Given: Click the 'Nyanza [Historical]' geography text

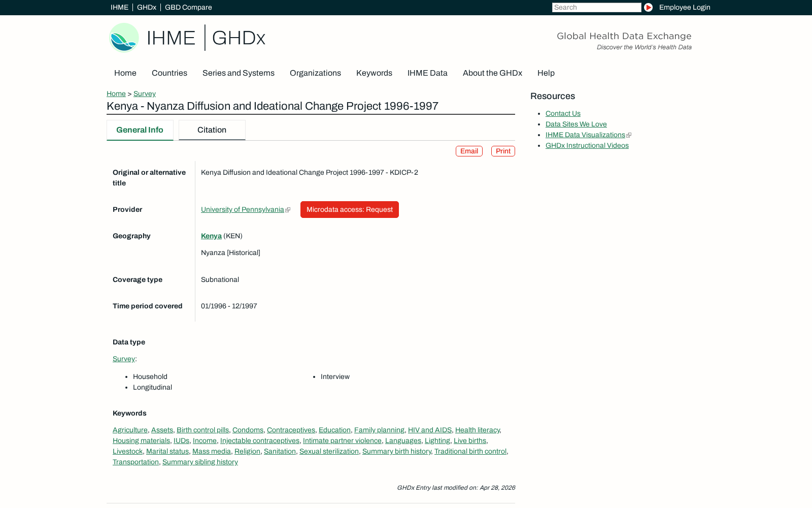Looking at the screenshot, I should pos(230,252).
